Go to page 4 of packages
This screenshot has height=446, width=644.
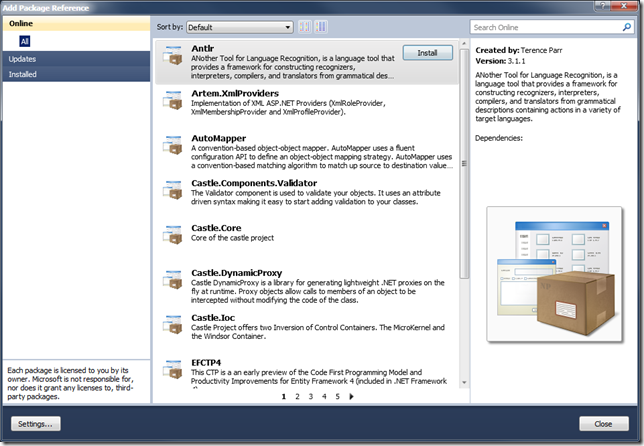pos(324,396)
